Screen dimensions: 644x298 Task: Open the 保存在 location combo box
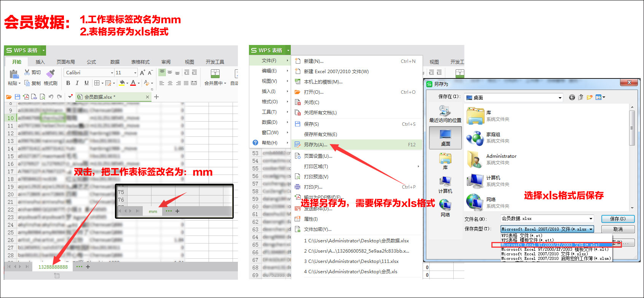point(513,98)
